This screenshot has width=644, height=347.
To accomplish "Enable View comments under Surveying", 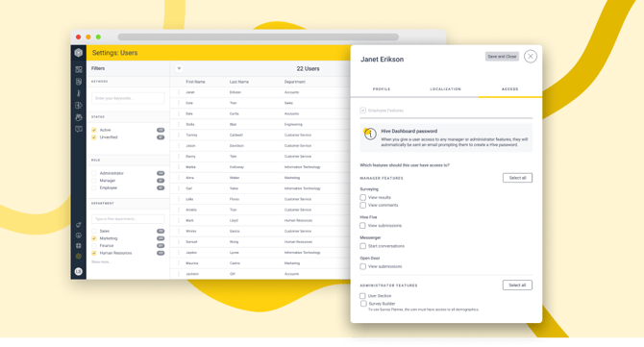I will (x=362, y=205).
